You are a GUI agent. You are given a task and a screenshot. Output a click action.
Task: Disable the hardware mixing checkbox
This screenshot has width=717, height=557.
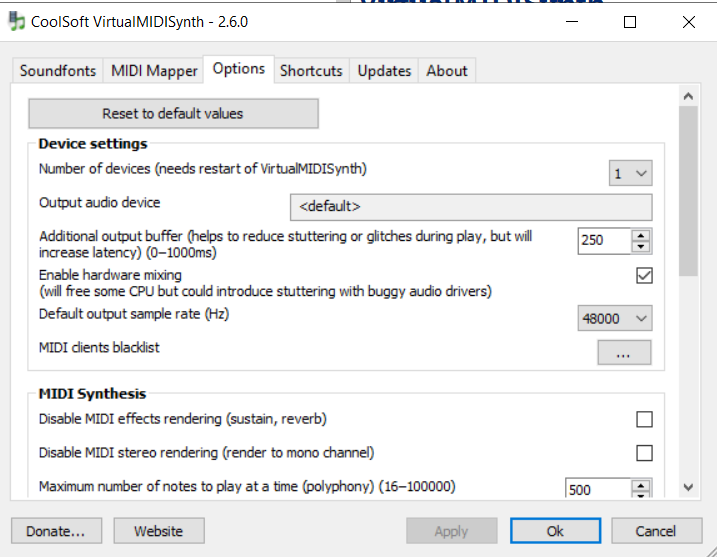[644, 275]
